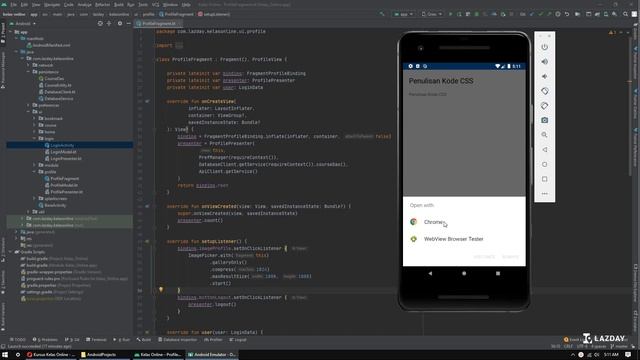The image size is (640, 360).
Task: Take an emulator screenshot with camera icon
Action: pos(544,120)
